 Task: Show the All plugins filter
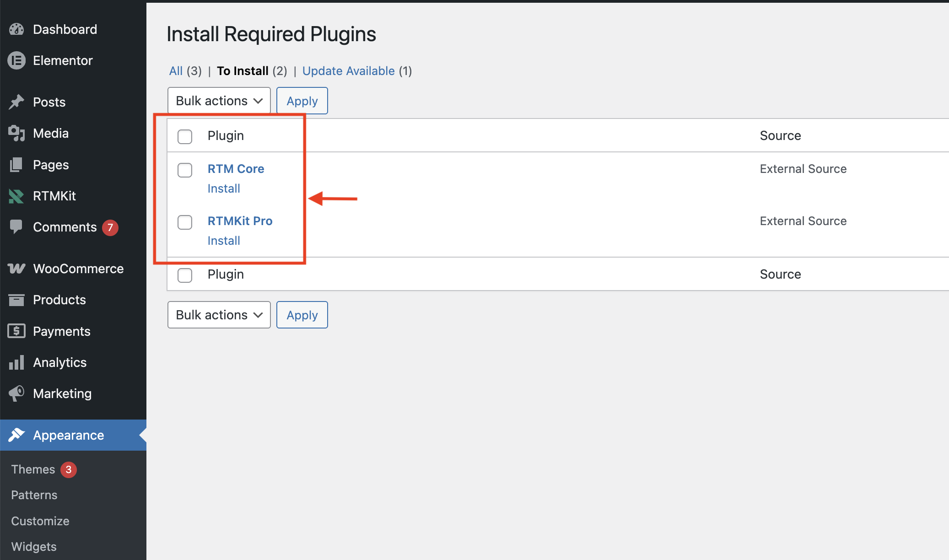coord(176,71)
